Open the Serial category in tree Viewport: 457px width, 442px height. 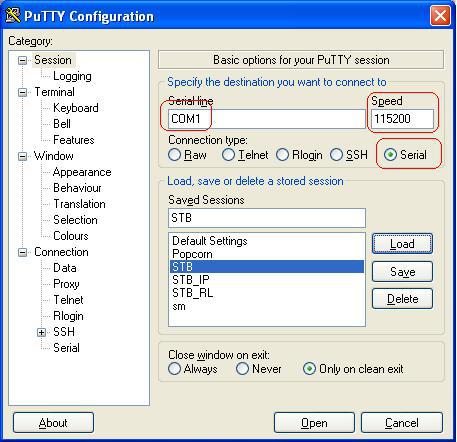point(66,348)
